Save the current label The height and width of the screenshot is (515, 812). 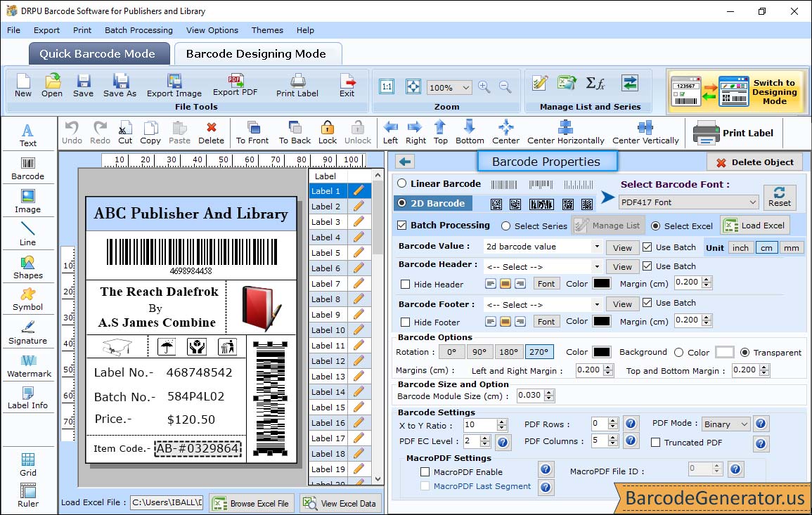pos(83,86)
